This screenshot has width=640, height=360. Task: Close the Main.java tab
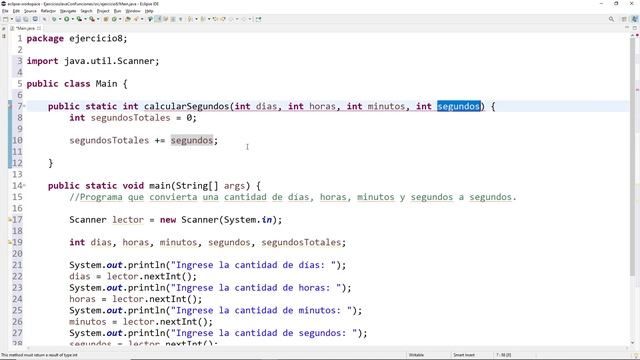click(39, 28)
